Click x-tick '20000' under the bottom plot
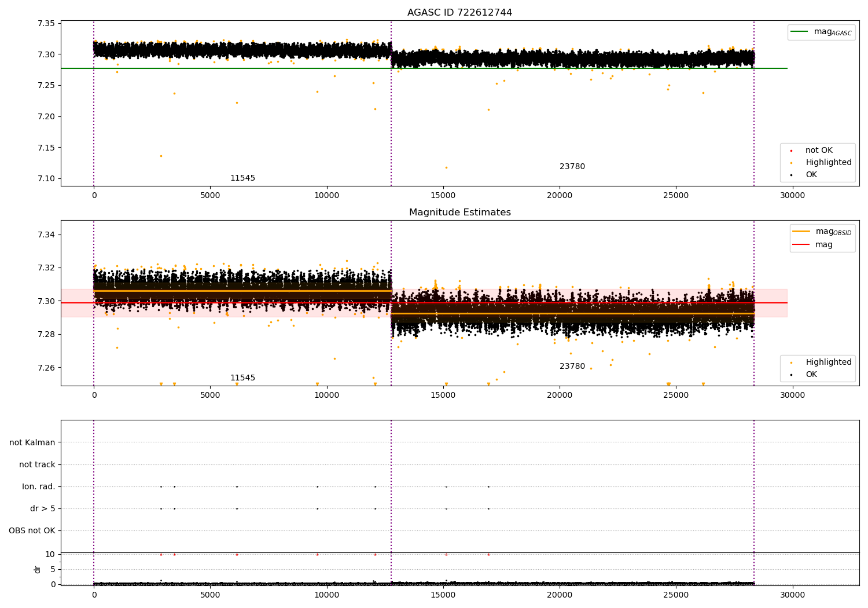Viewport: 868px width, 608px height. coord(560,595)
